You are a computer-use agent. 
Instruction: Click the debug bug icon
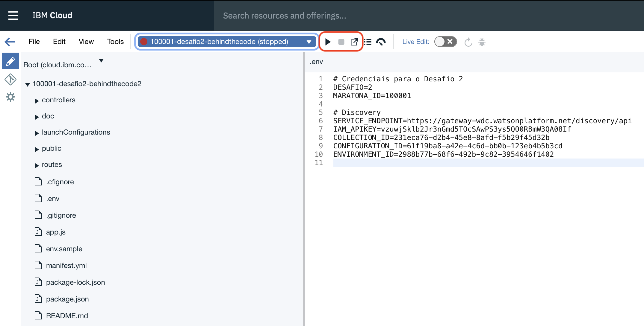point(482,42)
